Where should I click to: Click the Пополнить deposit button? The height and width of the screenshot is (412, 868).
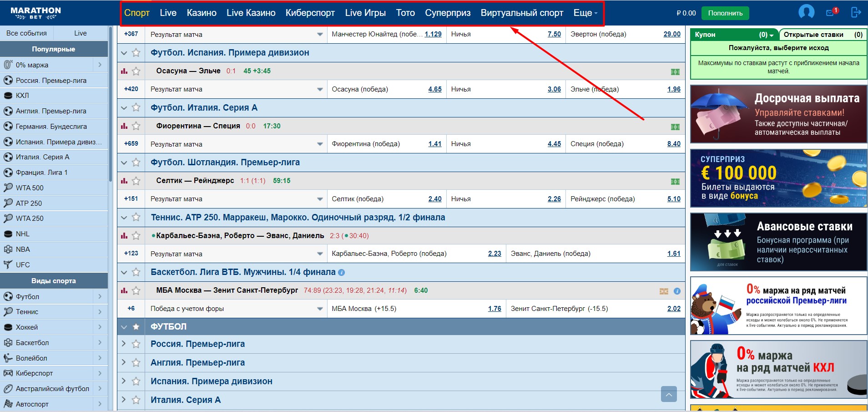pyautogui.click(x=725, y=13)
